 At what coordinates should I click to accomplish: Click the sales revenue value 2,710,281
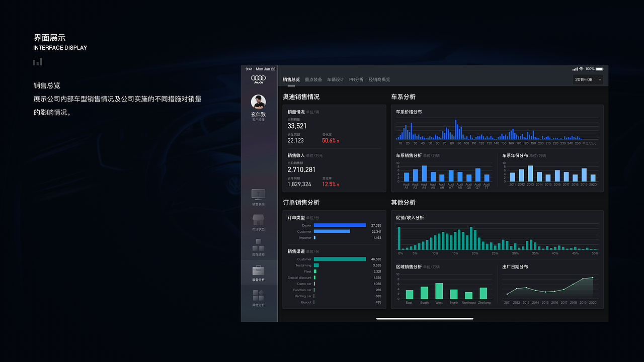(x=301, y=170)
